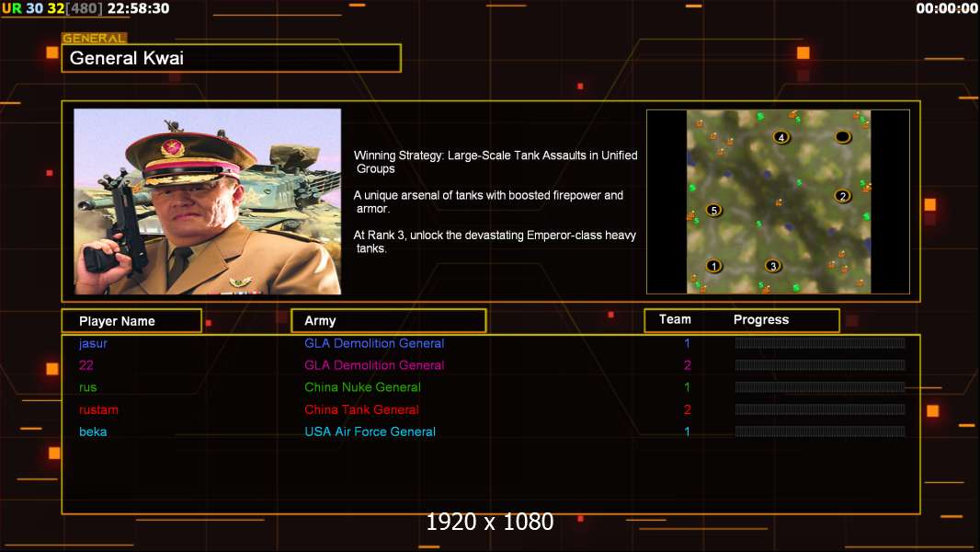Click player 22's loading progress bar
Viewport: 980px width, 552px height.
820,365
